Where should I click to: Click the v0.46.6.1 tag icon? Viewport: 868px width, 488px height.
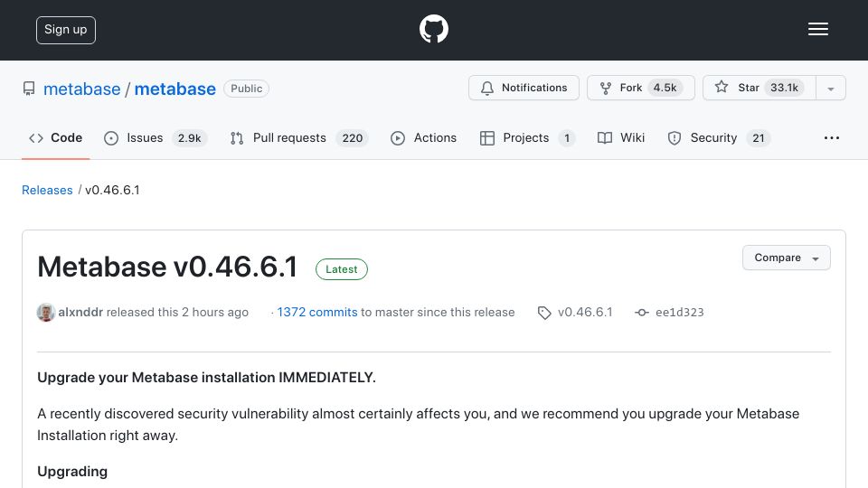point(544,314)
